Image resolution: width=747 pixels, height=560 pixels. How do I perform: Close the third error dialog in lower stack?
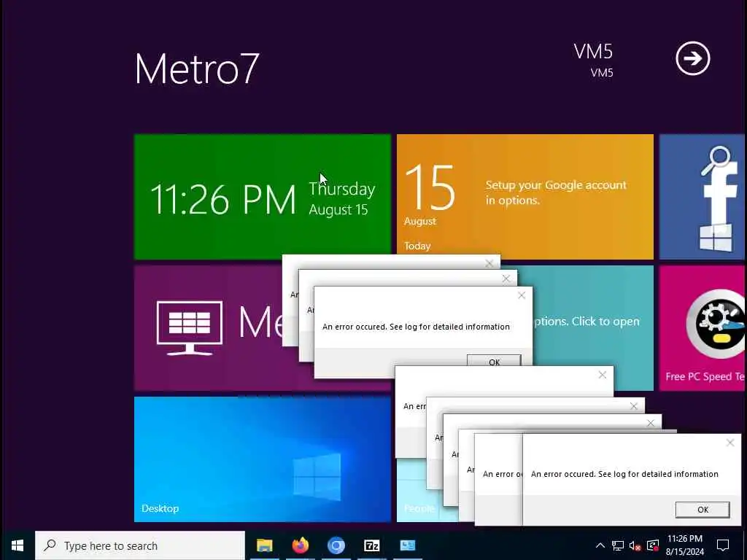(x=651, y=423)
